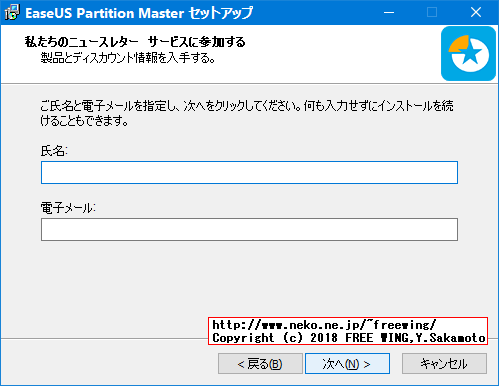This screenshot has width=499, height=386.
Task: Go back with the 戻る(B) button
Action: coord(260,364)
